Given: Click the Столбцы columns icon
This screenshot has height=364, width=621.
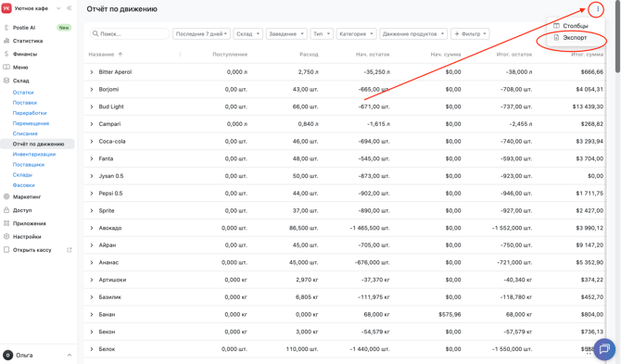Looking at the screenshot, I should (x=556, y=26).
